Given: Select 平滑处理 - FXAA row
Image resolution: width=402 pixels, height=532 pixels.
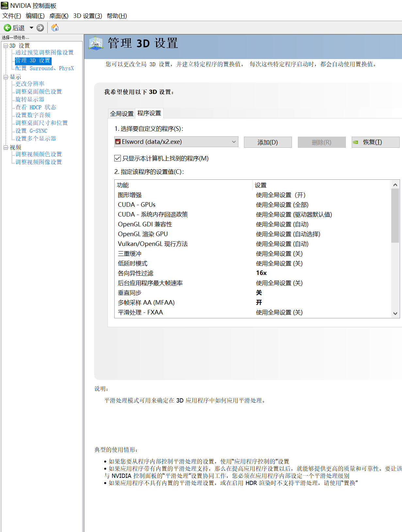Looking at the screenshot, I should [x=253, y=312].
